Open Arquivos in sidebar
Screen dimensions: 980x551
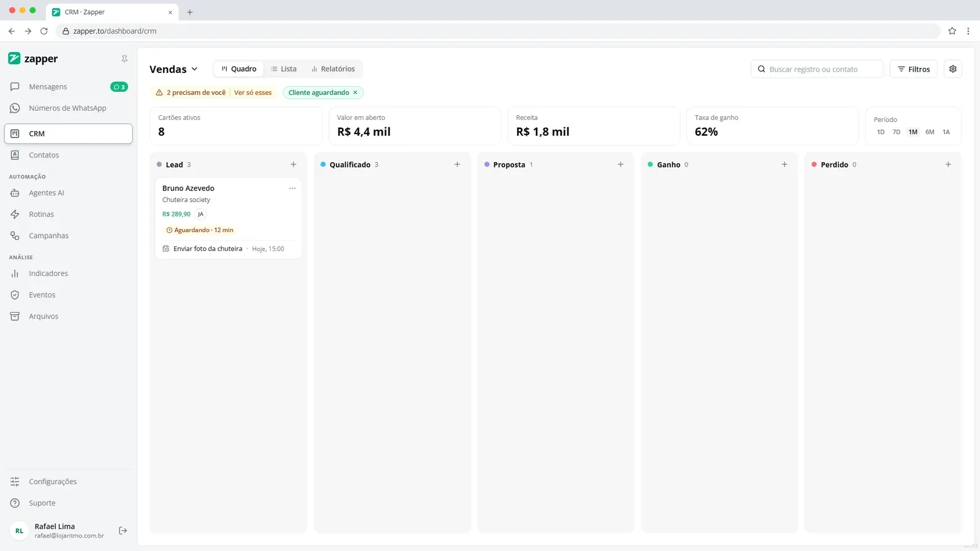click(69, 317)
